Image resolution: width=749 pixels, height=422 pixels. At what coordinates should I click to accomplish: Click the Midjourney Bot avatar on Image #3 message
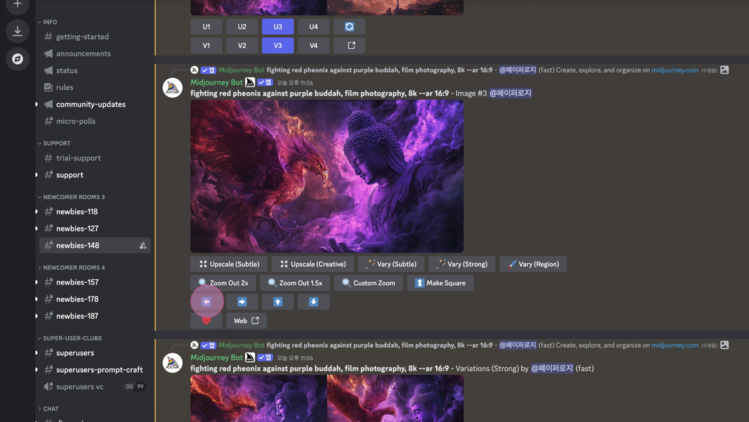[x=172, y=88]
